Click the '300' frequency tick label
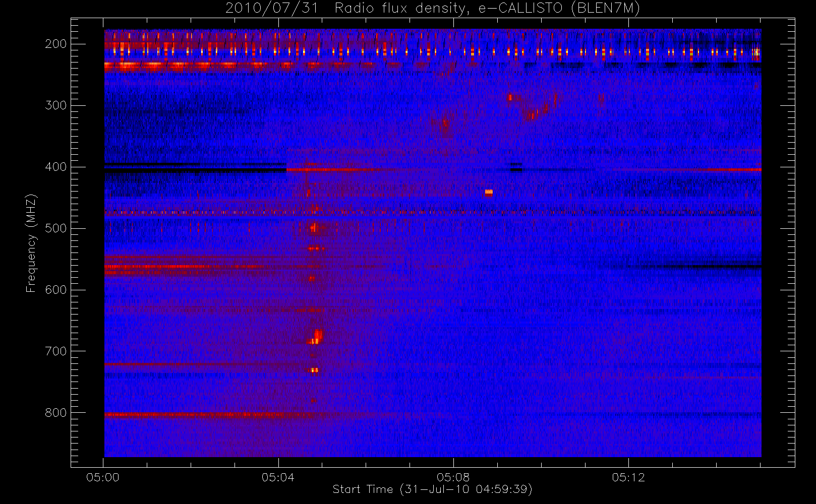 click(x=56, y=105)
